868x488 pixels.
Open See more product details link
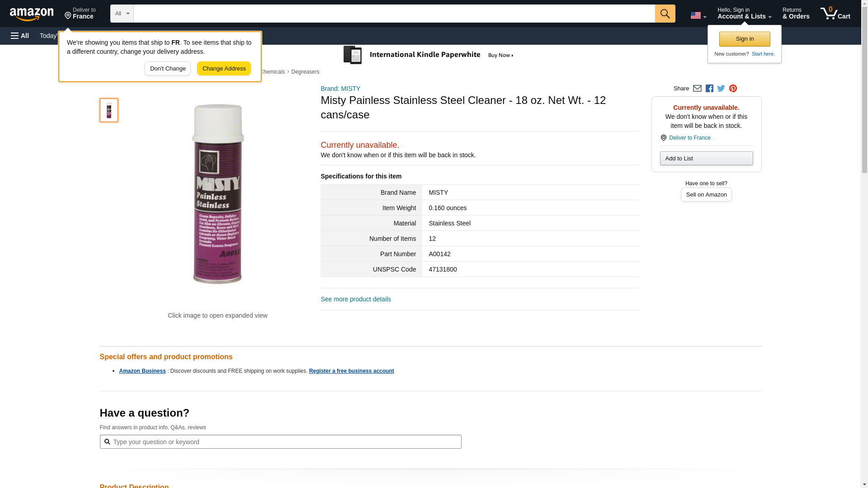click(x=356, y=299)
